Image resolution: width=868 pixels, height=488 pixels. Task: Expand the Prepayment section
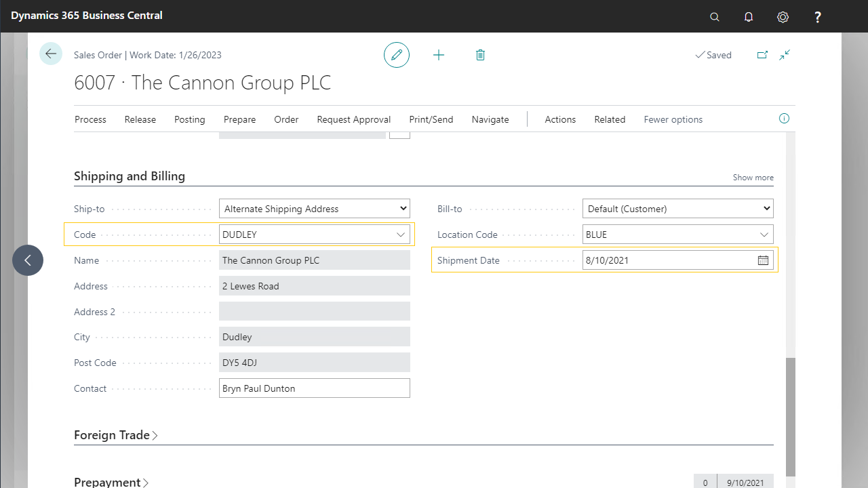click(111, 482)
